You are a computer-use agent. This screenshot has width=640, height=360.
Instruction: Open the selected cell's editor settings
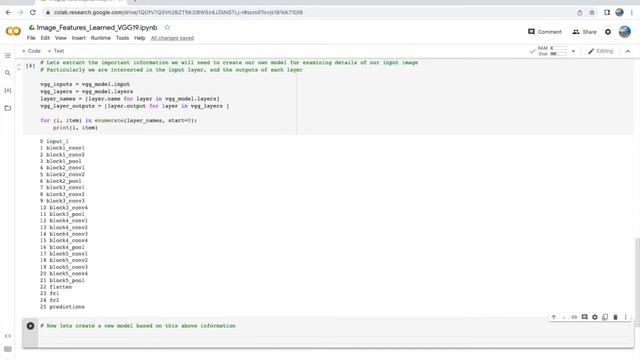[x=595, y=317]
